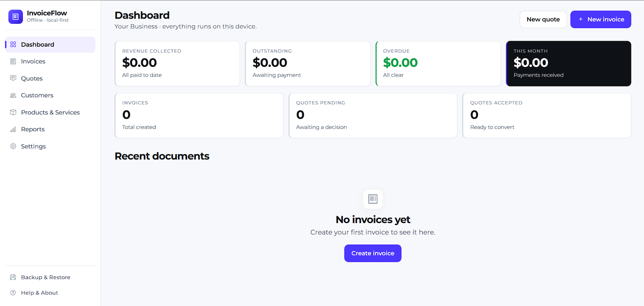The width and height of the screenshot is (644, 306).
Task: Click the Customers people icon
Action: pyautogui.click(x=13, y=95)
